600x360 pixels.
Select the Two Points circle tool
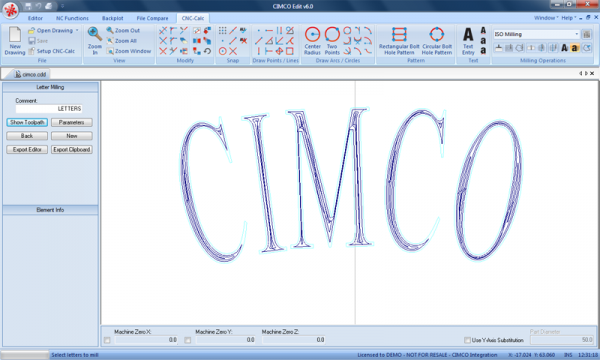tap(332, 34)
